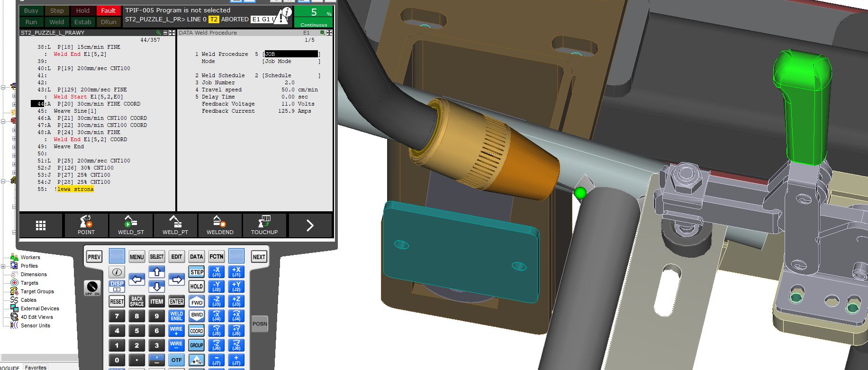Click the RESET key

[x=117, y=301]
